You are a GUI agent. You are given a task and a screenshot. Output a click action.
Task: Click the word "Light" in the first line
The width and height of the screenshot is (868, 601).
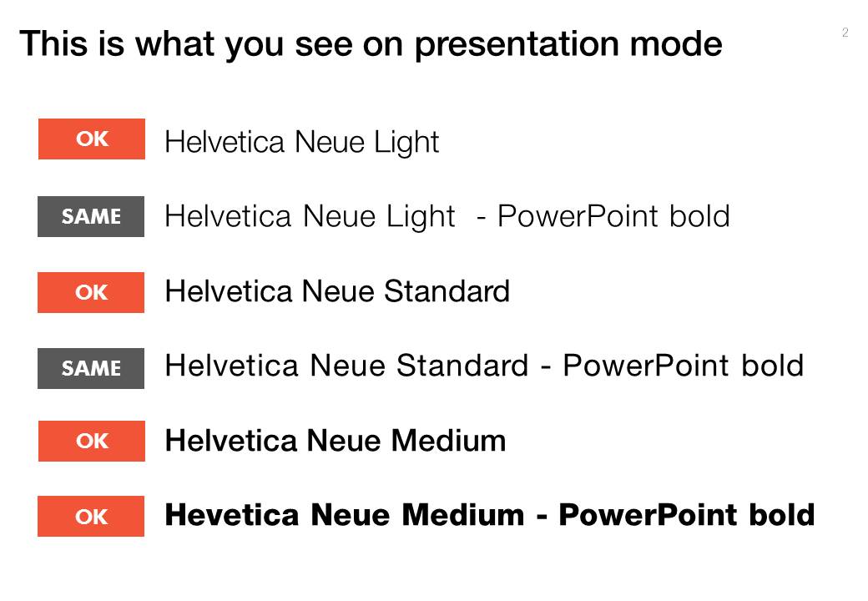[406, 143]
